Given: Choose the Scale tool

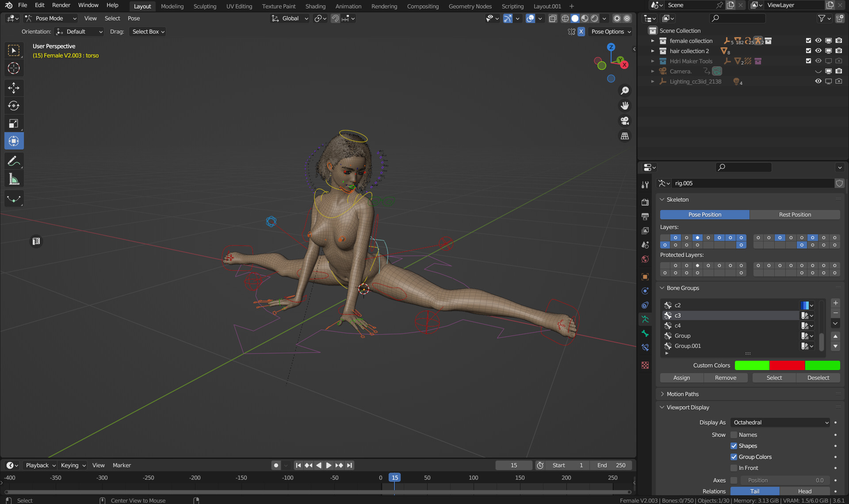Looking at the screenshot, I should point(14,123).
